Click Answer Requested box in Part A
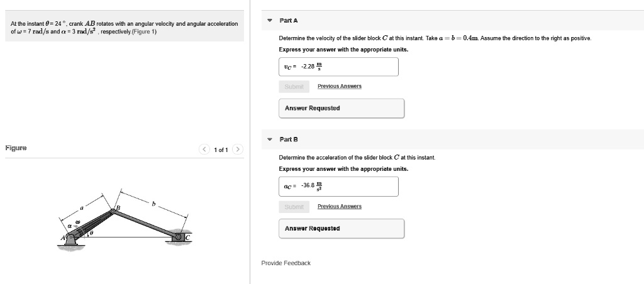 click(341, 108)
